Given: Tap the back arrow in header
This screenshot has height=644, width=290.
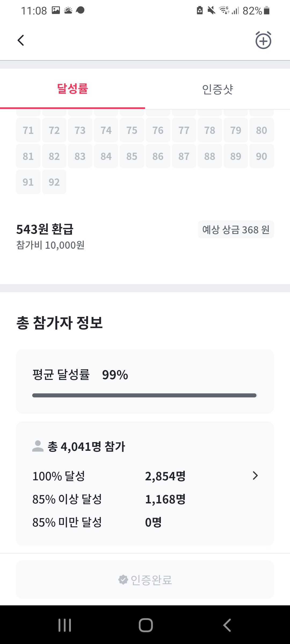Looking at the screenshot, I should [21, 41].
